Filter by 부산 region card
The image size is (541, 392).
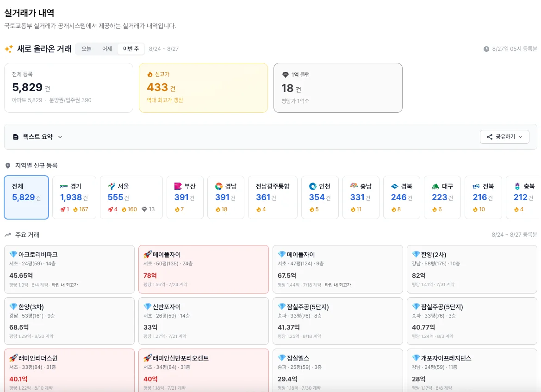pyautogui.click(x=185, y=197)
